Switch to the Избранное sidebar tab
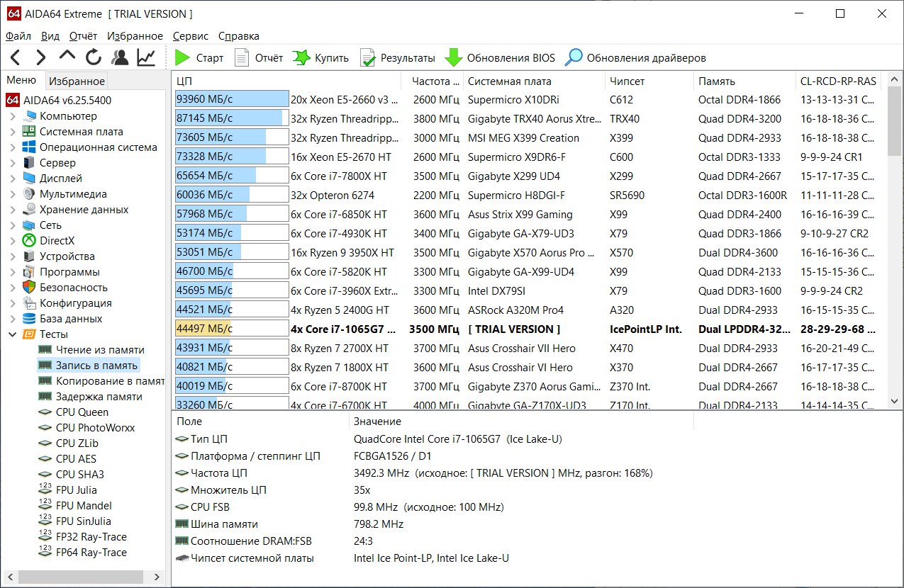The height and width of the screenshot is (588, 904). [x=77, y=81]
